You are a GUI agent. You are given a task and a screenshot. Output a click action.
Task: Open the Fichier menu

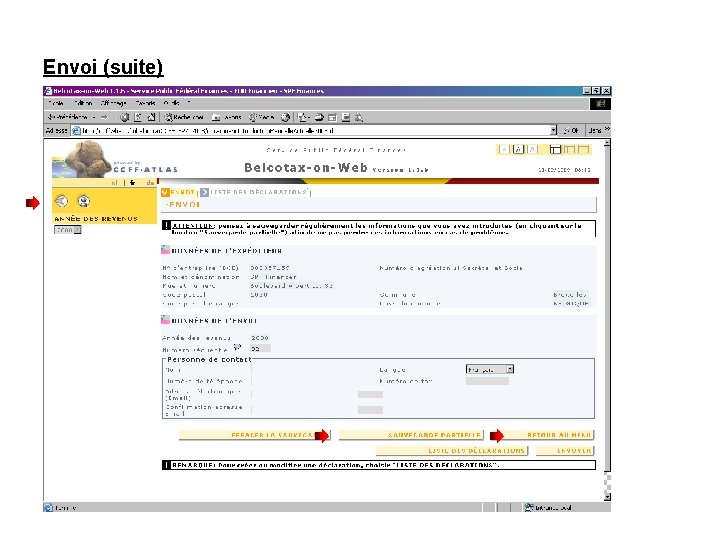[56, 103]
